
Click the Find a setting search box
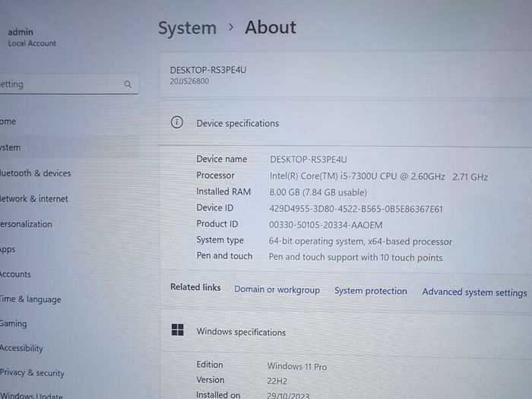pos(68,84)
